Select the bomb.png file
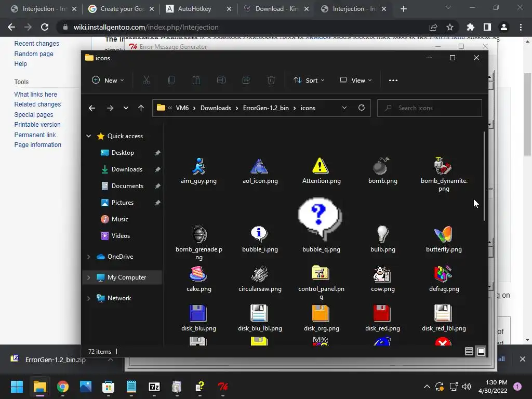 coord(383,170)
